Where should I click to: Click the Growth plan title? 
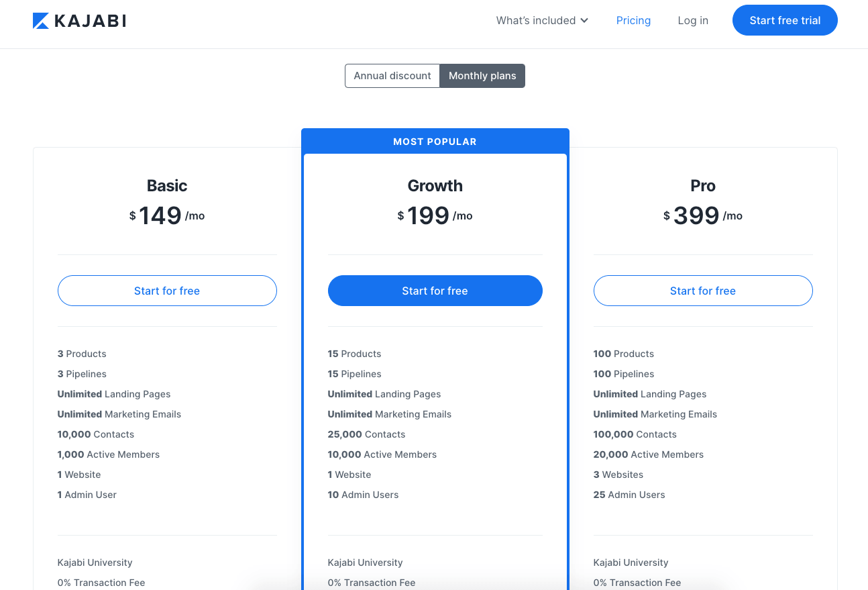pos(435,186)
